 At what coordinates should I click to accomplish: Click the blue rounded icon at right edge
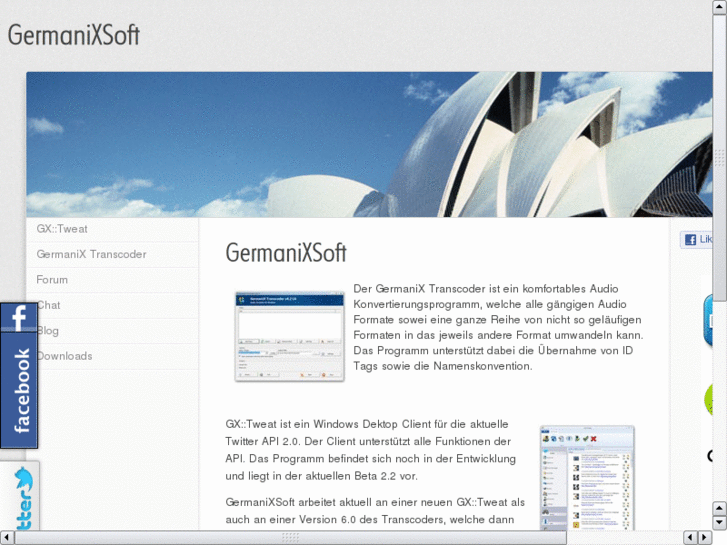point(716,321)
